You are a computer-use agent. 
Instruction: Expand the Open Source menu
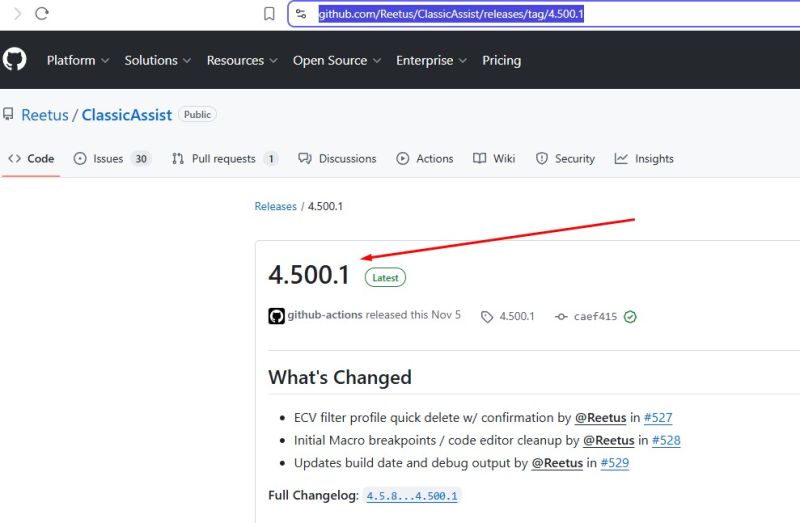point(337,60)
